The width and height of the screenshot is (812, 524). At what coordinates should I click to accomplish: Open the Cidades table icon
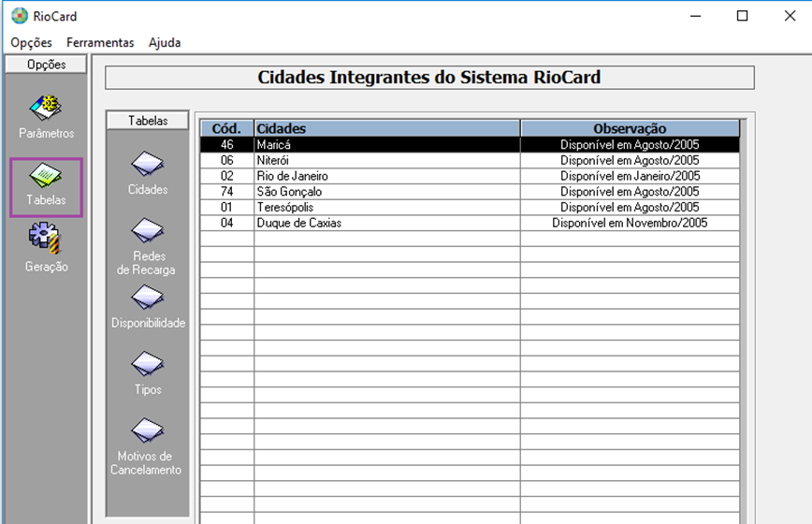(x=148, y=164)
